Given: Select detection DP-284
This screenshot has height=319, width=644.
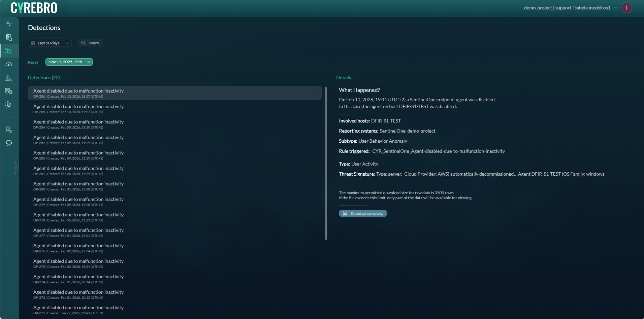Looking at the screenshot, I should point(175,124).
